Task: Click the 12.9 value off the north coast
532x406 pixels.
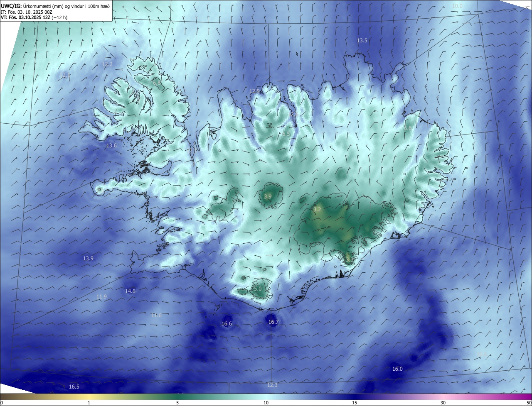Action: pyautogui.click(x=254, y=91)
